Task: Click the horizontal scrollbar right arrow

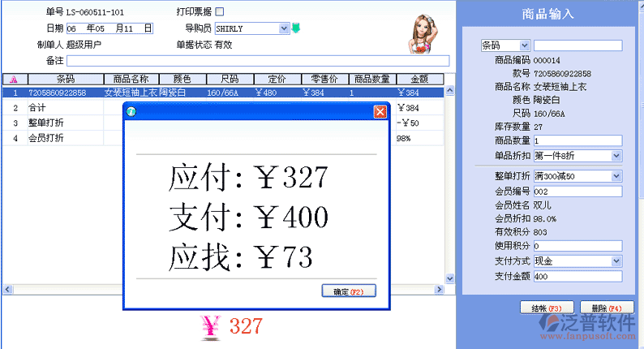Action: click(439, 290)
